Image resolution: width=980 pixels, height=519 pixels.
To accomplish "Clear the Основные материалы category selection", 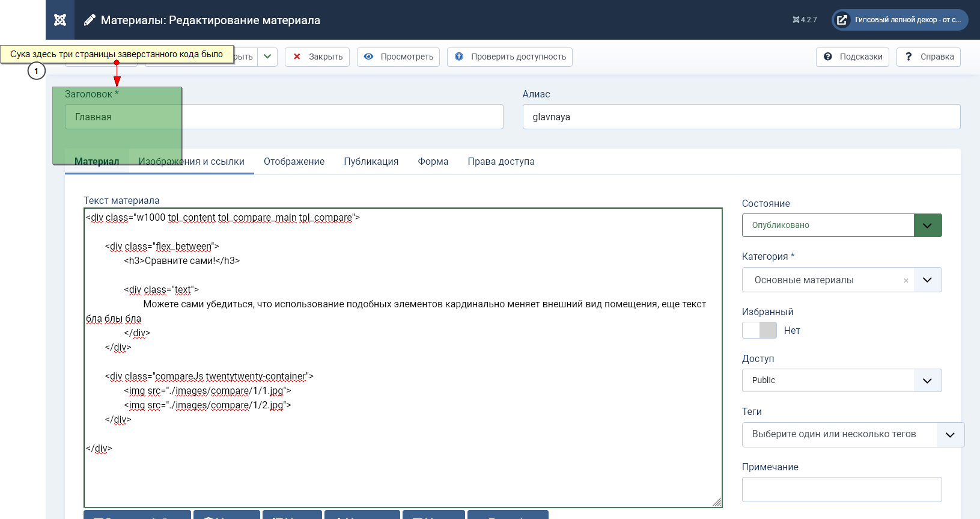I will [x=906, y=281].
